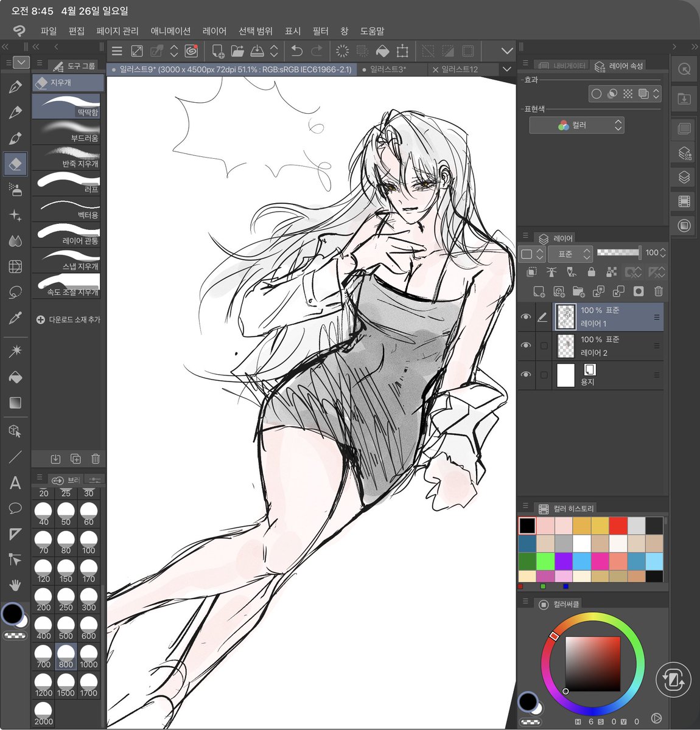
Task: Open the 파일 menu
Action: [49, 31]
